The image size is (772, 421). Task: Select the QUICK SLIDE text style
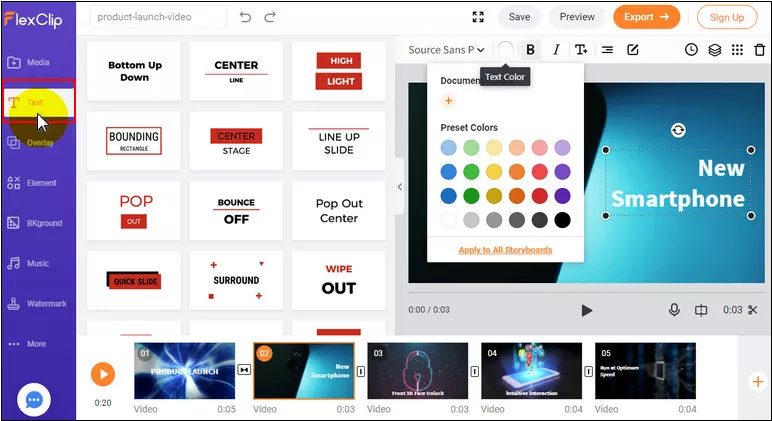click(134, 281)
